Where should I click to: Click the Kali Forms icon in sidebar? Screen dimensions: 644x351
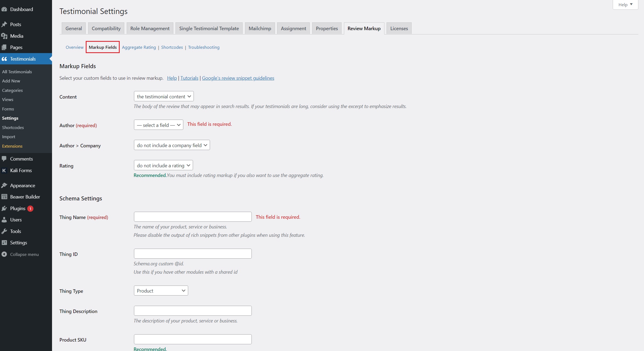coord(4,170)
